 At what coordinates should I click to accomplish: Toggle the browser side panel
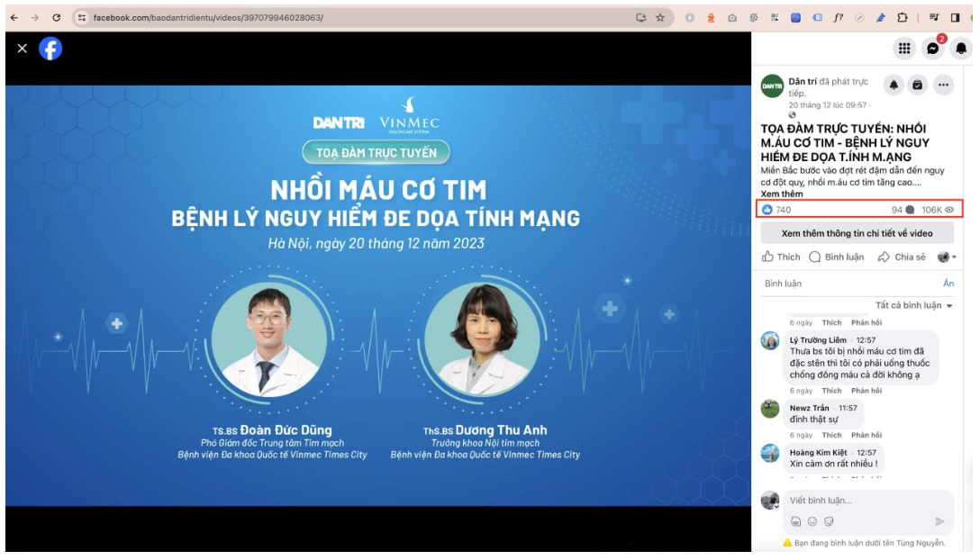coord(955,17)
